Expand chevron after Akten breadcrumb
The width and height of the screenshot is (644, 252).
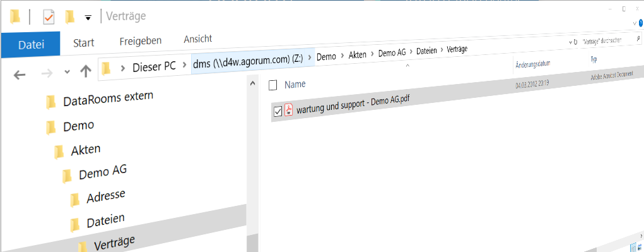click(x=373, y=54)
